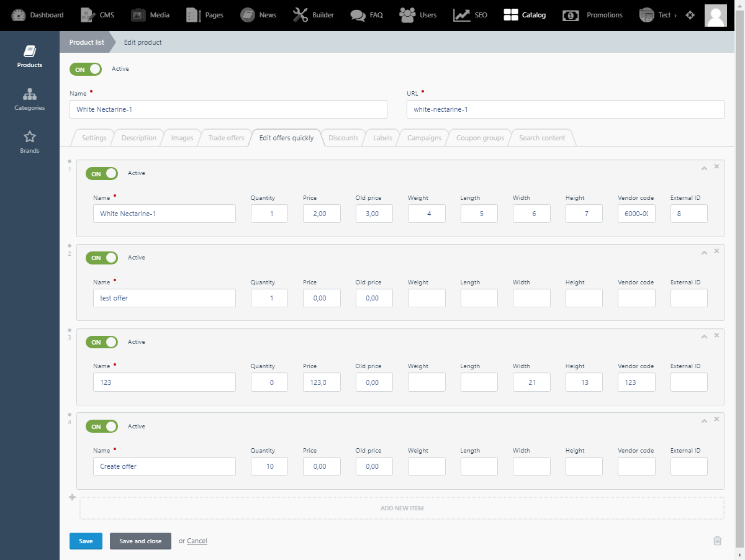Click the Cancel link

197,541
